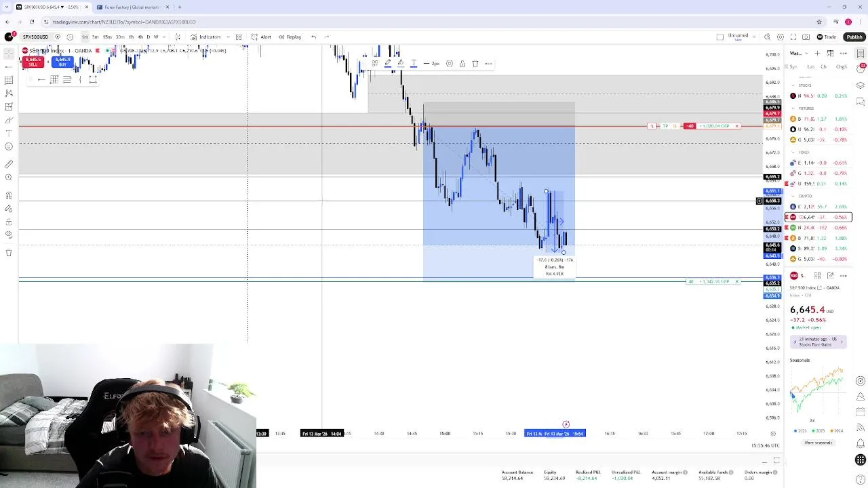Viewport: 868px width, 488px height.
Task: Select the 1h timeframe
Action: 131,37
